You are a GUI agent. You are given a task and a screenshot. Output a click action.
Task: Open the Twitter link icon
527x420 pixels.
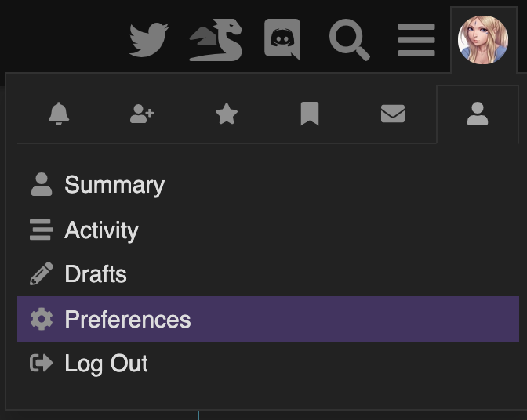coord(149,39)
